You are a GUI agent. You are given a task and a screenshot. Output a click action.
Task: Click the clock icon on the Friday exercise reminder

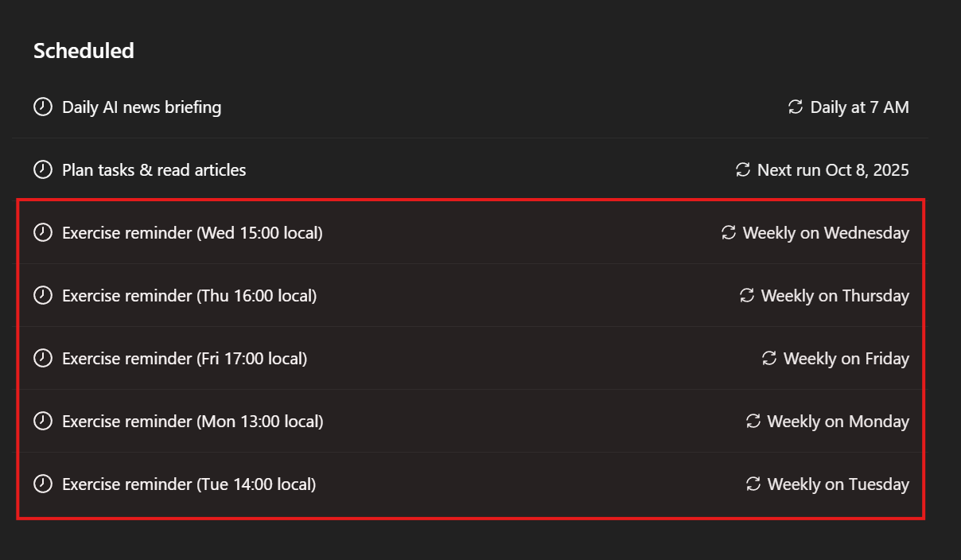click(x=43, y=358)
